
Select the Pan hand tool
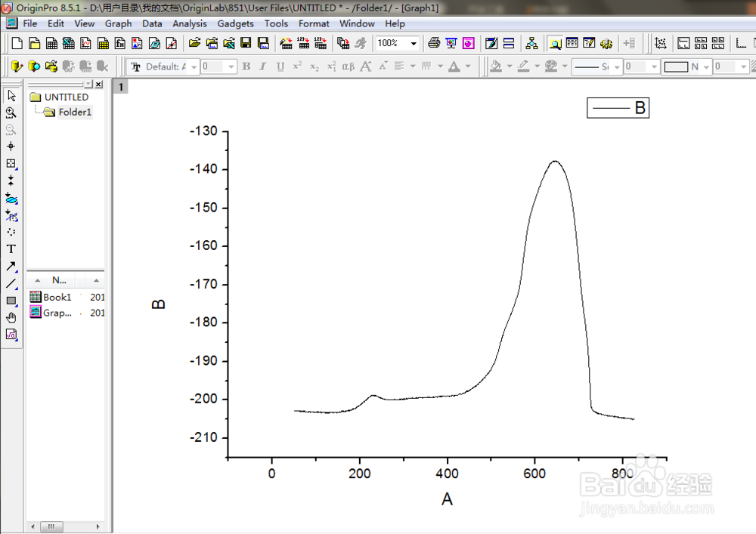pyautogui.click(x=11, y=318)
